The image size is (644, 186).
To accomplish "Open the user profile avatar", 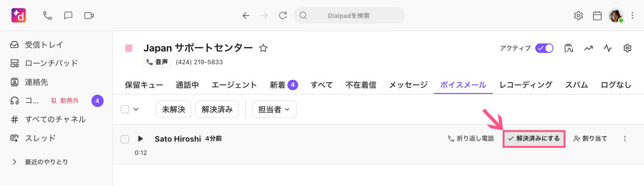I will [616, 16].
